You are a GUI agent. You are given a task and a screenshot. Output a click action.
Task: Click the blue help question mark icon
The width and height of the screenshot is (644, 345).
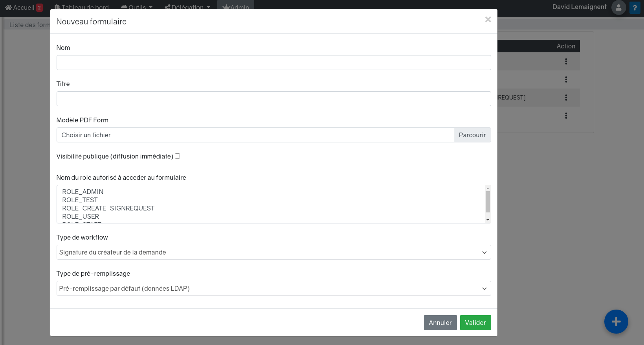coord(635,7)
